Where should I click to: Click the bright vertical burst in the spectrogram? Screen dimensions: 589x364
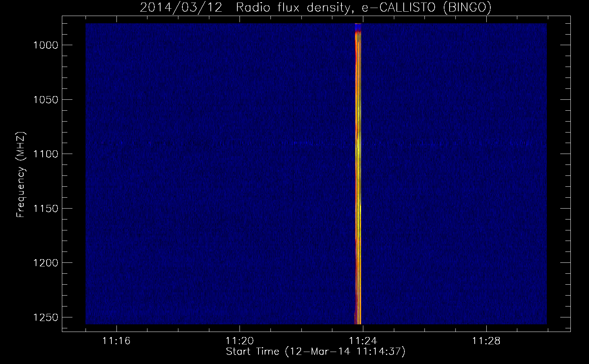[358, 174]
